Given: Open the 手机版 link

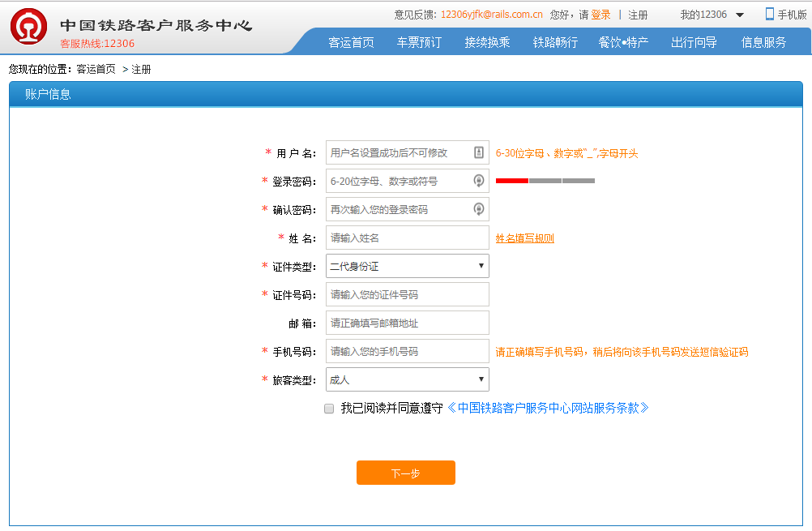Looking at the screenshot, I should 792,15.
